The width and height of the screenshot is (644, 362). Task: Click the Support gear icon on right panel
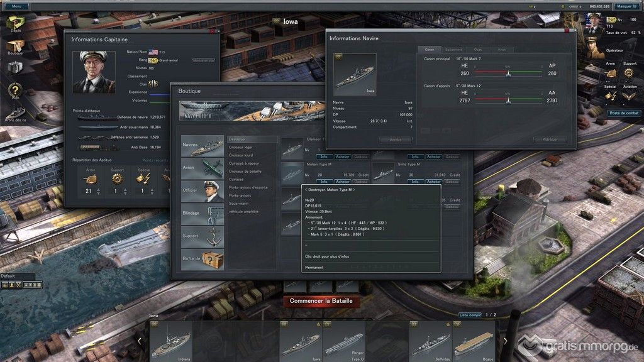(629, 74)
